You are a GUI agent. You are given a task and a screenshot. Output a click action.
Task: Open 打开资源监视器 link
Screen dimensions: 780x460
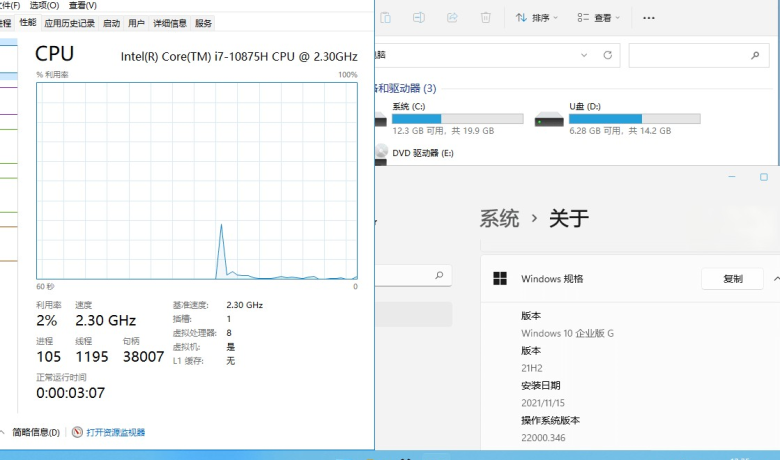pyautogui.click(x=115, y=432)
